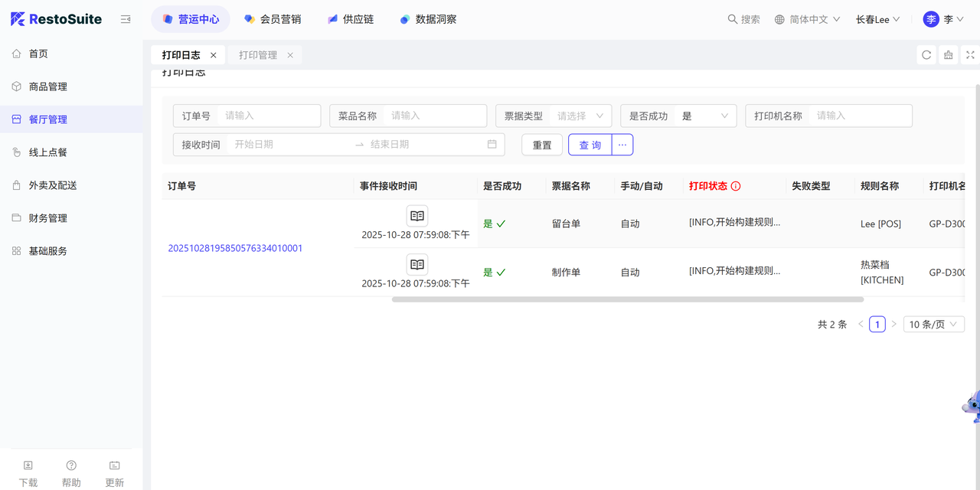
Task: Open the 帮助 help icon
Action: coord(71,465)
